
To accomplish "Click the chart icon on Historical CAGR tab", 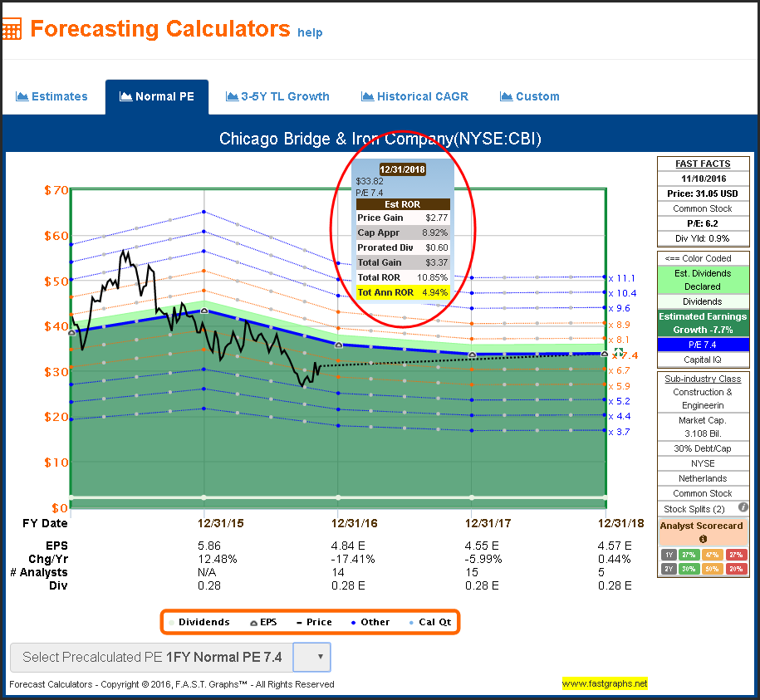I will [367, 96].
